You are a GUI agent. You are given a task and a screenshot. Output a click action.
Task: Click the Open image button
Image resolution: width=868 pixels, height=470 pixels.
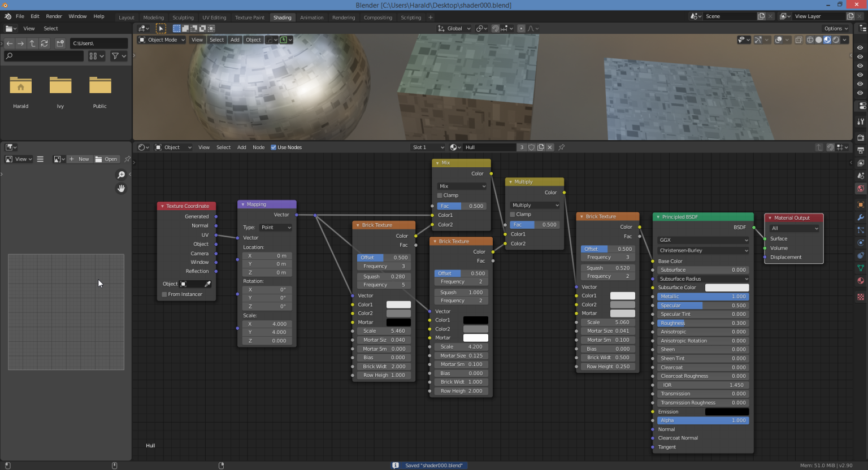pyautogui.click(x=106, y=159)
